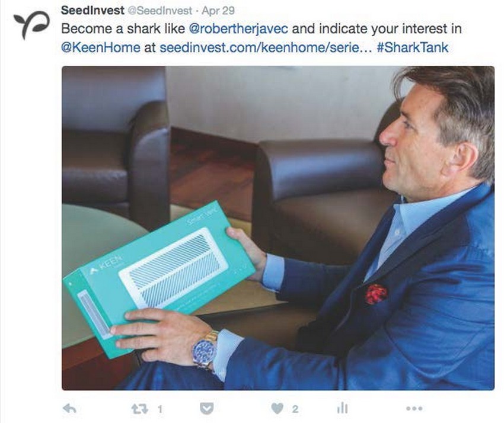Click the likes count number 2

tap(295, 408)
